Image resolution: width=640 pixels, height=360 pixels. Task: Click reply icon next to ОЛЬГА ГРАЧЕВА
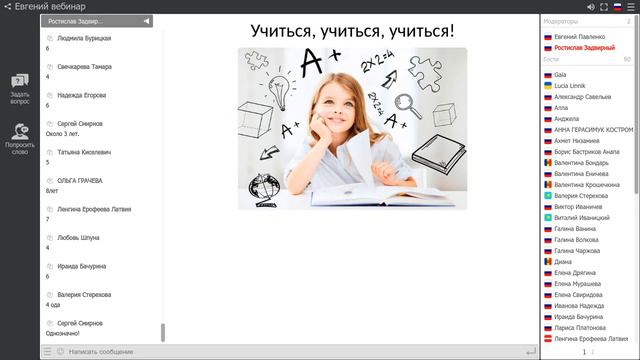tap(50, 181)
